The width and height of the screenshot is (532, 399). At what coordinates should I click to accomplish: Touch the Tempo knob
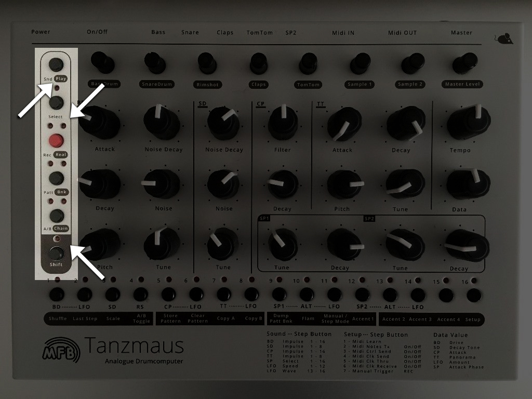tap(469, 122)
